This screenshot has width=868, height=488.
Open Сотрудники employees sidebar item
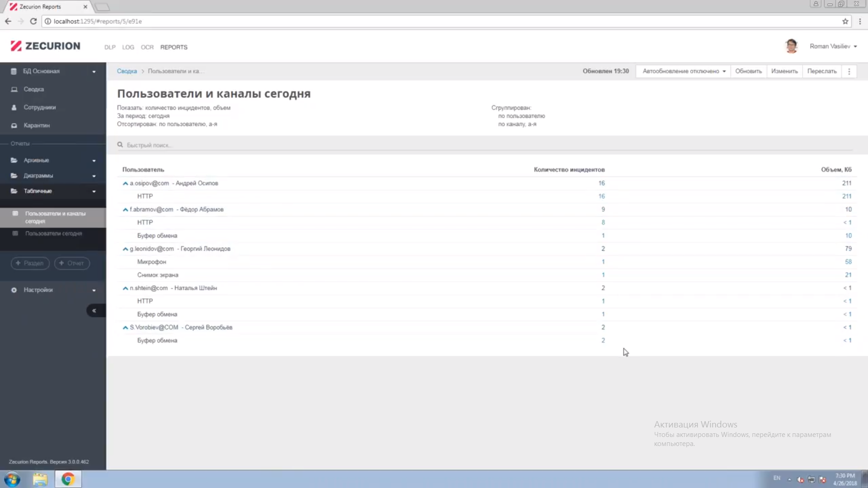39,108
